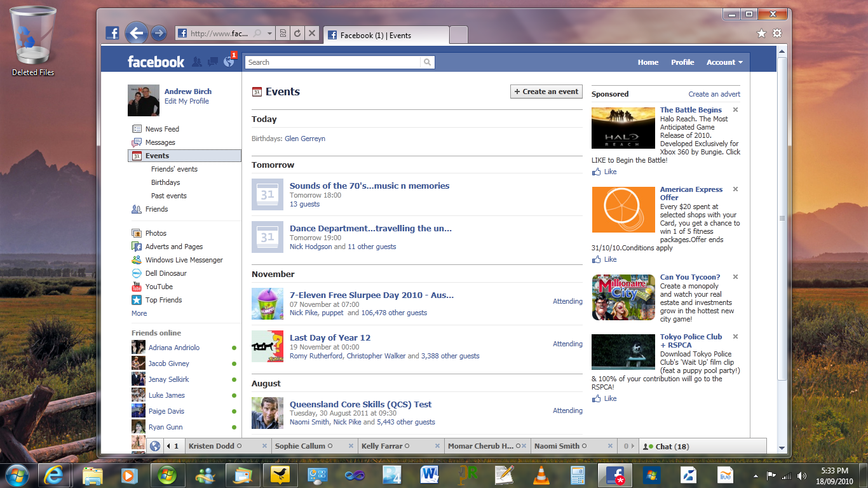
Task: Open Deleted Files desktop icon
Action: coord(33,41)
